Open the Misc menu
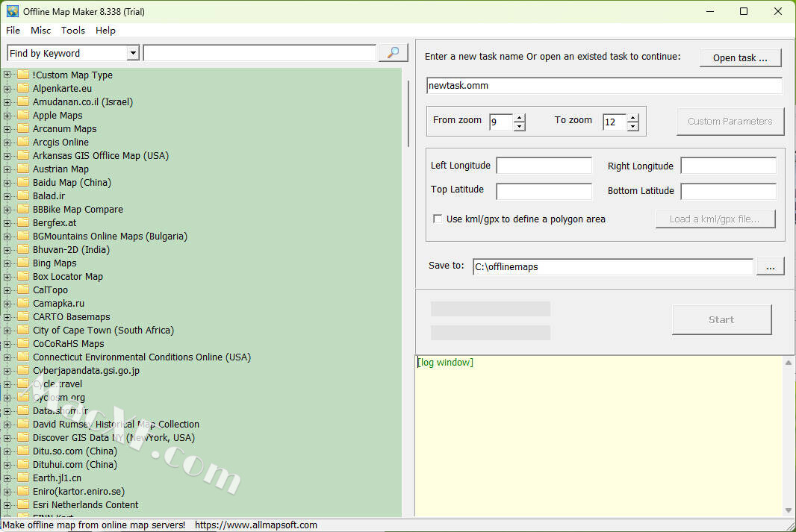Image resolution: width=796 pixels, height=532 pixels. (40, 31)
